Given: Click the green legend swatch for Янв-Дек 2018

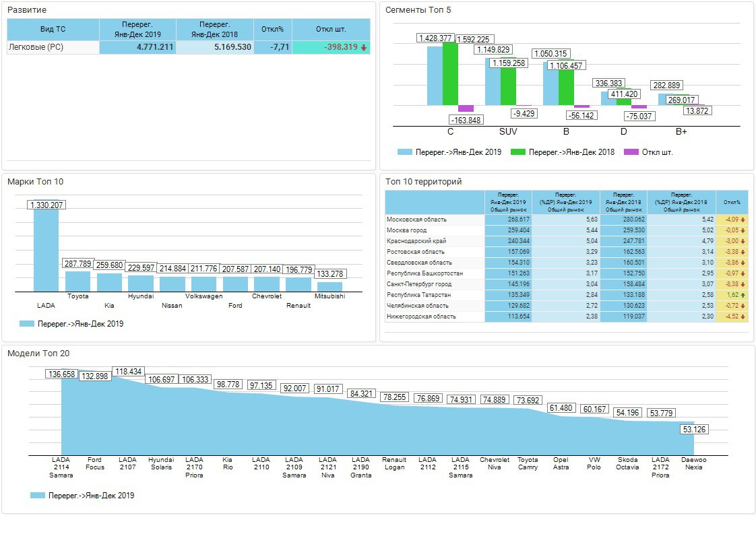Looking at the screenshot, I should (518, 152).
